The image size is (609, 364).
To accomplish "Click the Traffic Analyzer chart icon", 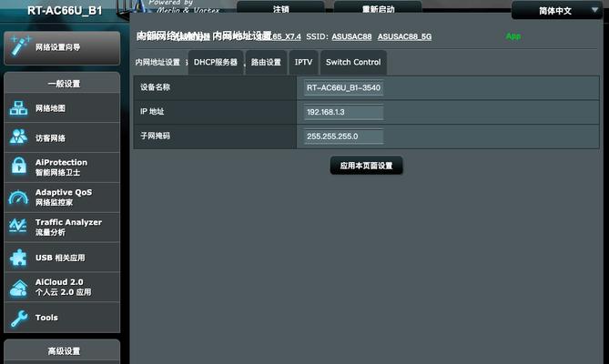I will click(18, 227).
